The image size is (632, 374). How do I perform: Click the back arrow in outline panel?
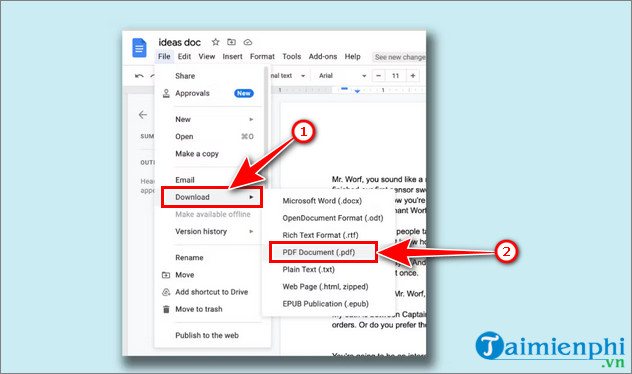tap(143, 115)
